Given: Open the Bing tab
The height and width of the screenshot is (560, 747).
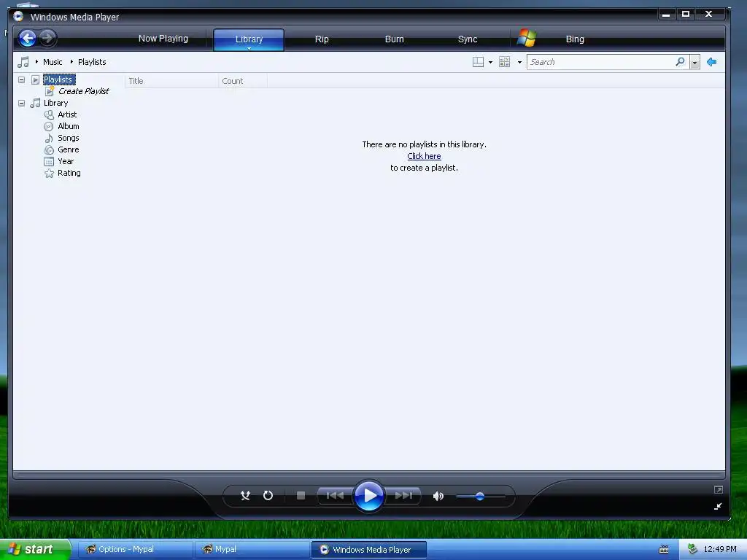Looking at the screenshot, I should click(575, 39).
